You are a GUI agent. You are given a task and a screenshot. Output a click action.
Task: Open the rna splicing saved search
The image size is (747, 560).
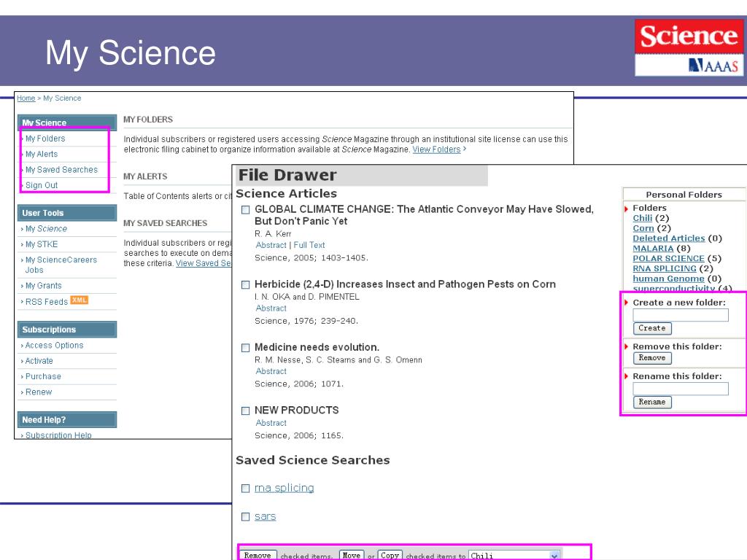coord(285,488)
